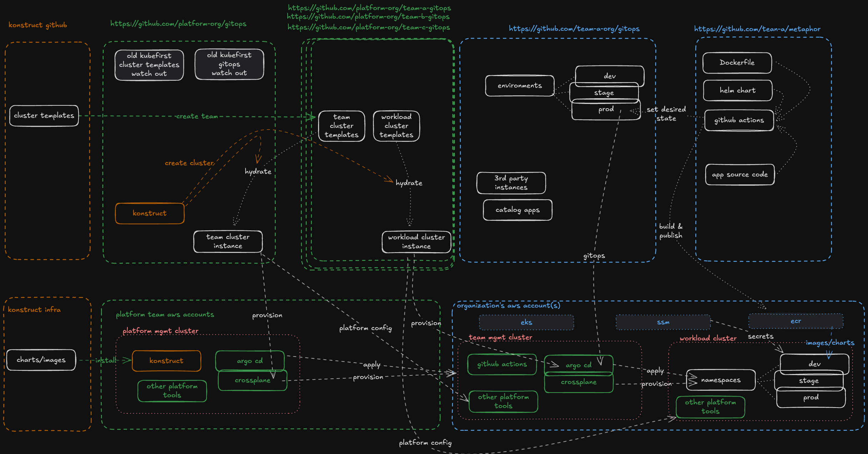This screenshot has width=868, height=454.
Task: Select the ssm service box
Action: pyautogui.click(x=663, y=322)
